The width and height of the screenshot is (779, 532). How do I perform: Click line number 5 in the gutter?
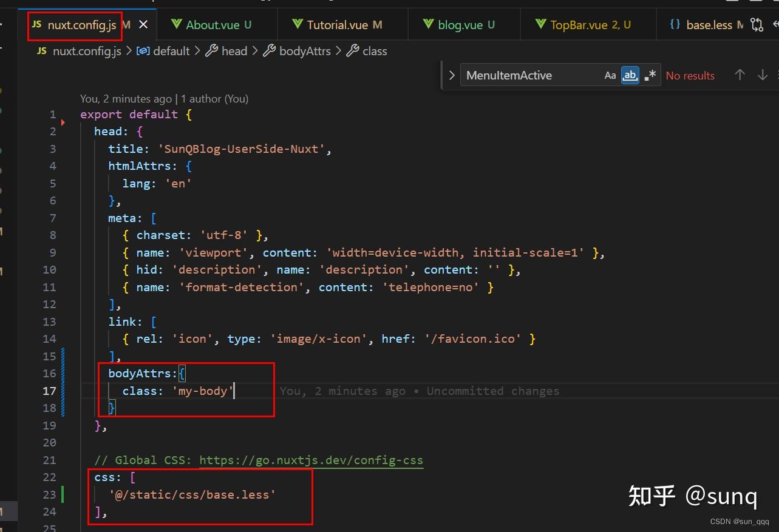tap(53, 183)
